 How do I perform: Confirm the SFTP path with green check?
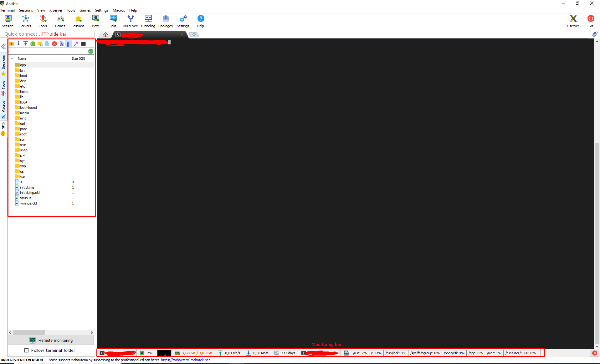tap(91, 51)
